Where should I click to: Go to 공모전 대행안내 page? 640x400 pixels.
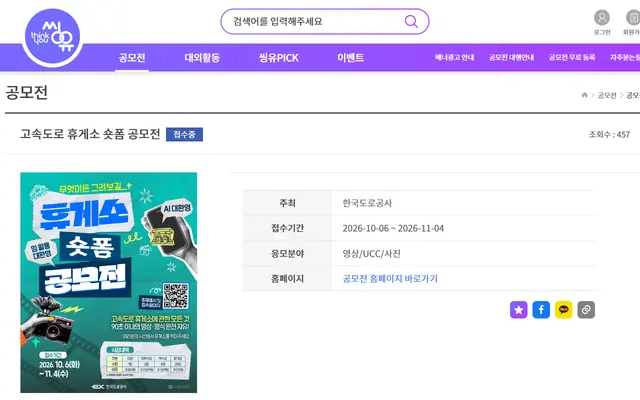coord(511,58)
